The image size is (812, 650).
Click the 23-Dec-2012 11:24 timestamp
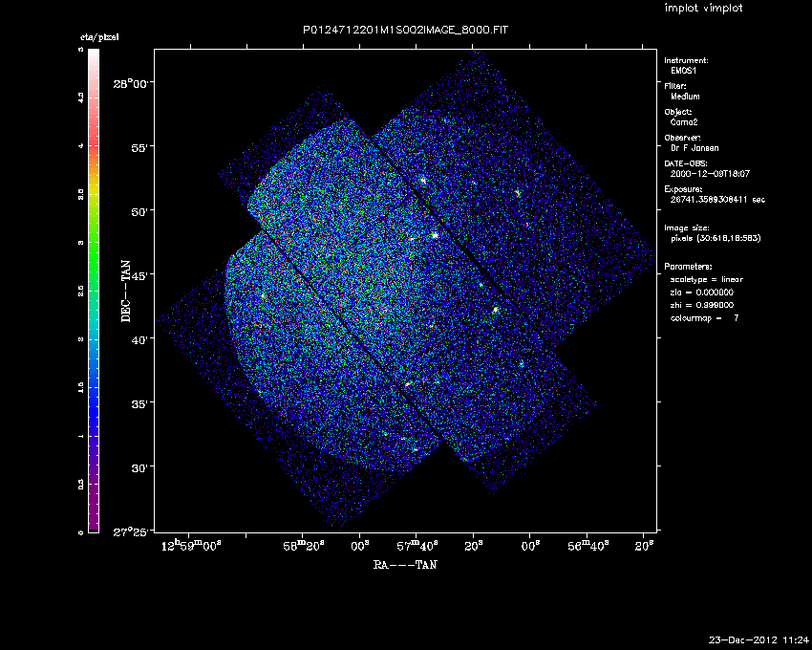pos(759,640)
